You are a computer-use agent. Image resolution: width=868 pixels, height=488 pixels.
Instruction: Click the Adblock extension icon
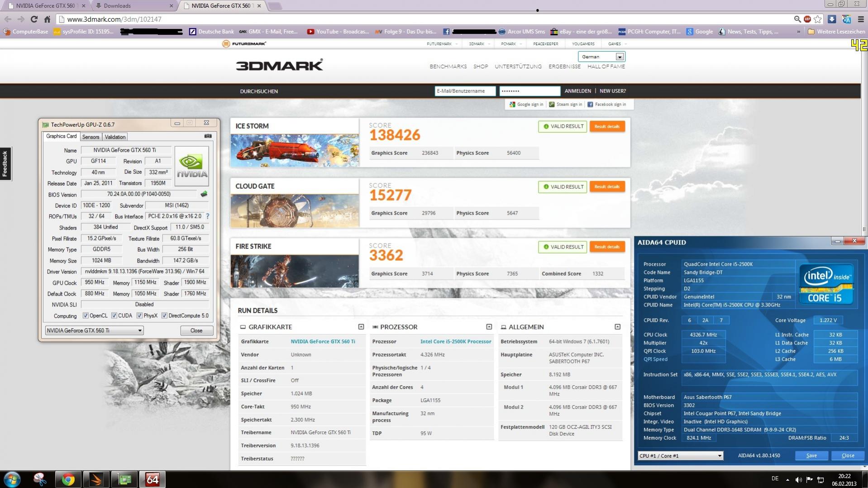(807, 19)
